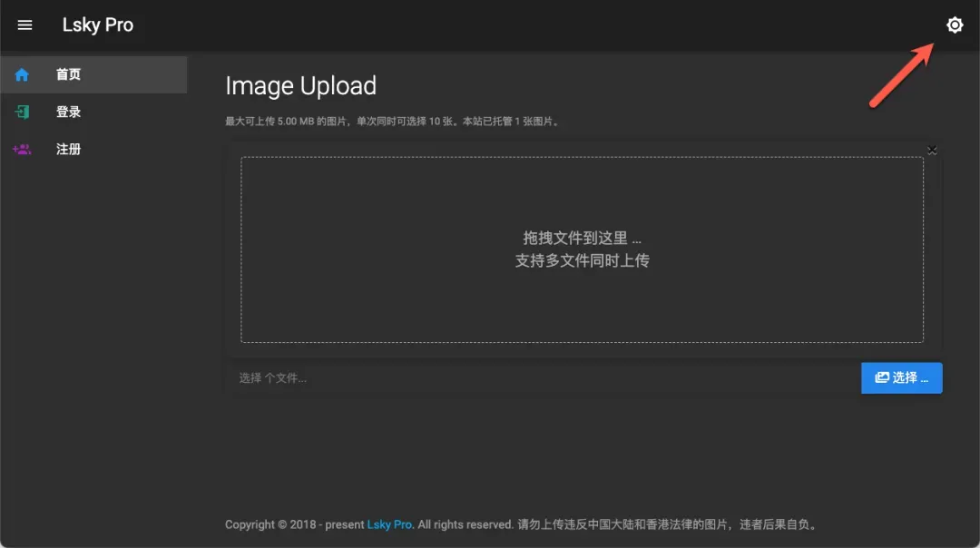The height and width of the screenshot is (548, 980).
Task: Click the login door icon
Action: click(x=22, y=112)
